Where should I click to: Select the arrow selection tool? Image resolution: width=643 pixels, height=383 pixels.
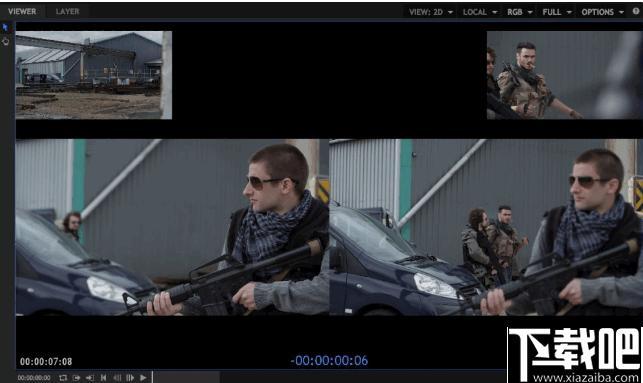point(5,27)
